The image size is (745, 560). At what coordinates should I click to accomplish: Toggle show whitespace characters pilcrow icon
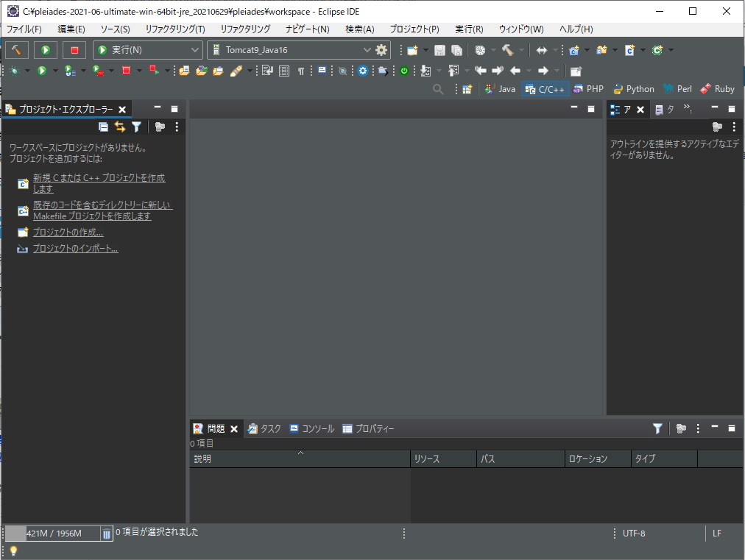pyautogui.click(x=301, y=71)
